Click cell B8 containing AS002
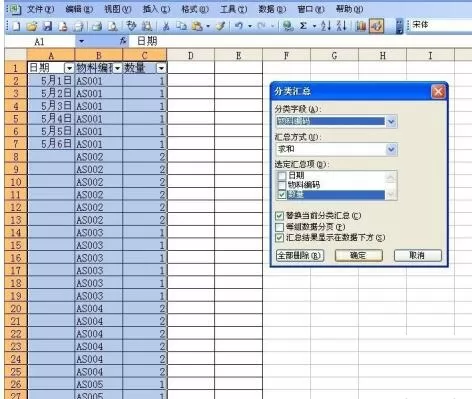The height and width of the screenshot is (399, 472). pos(99,157)
